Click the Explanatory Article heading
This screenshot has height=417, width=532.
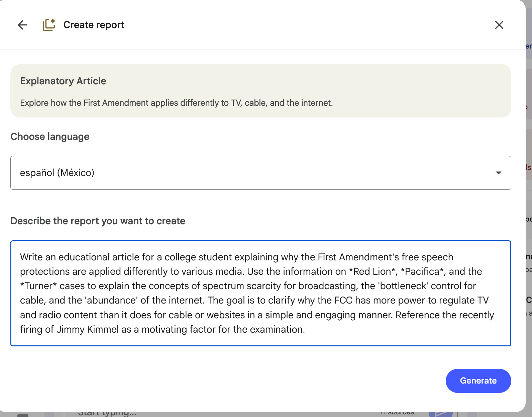coord(63,81)
